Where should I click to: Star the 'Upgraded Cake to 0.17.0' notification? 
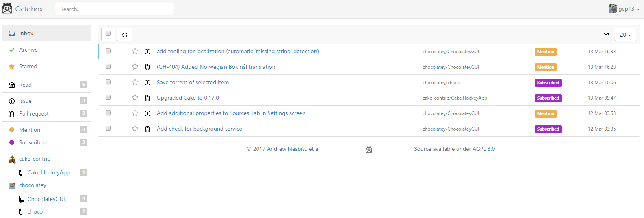135,98
